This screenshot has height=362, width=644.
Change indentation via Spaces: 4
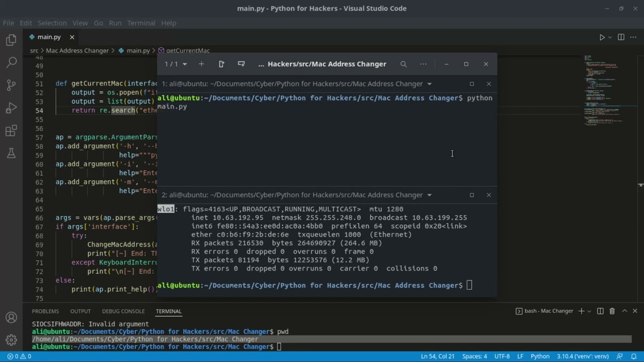(x=474, y=356)
